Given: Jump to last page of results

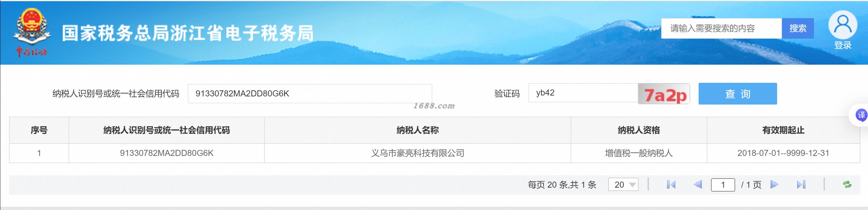Looking at the screenshot, I should (x=801, y=184).
